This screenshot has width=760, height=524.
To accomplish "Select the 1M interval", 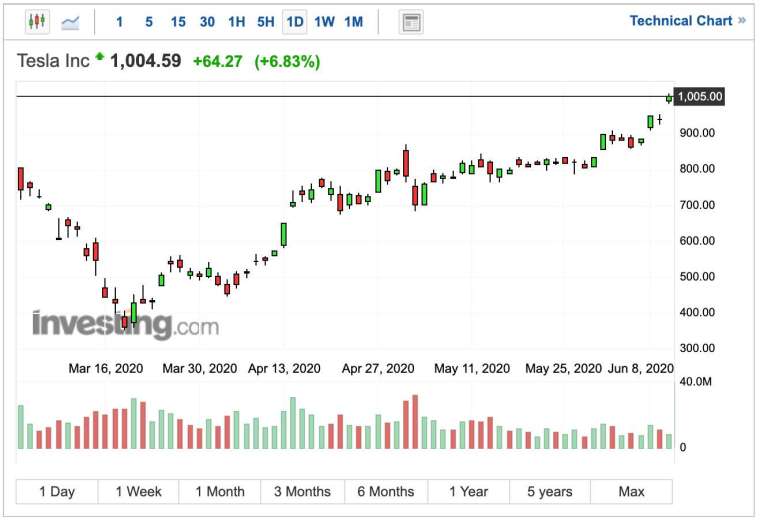I will (x=354, y=22).
